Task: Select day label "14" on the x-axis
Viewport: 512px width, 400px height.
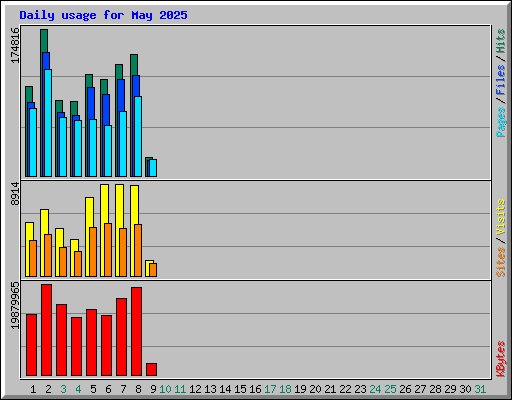Action: point(225,389)
